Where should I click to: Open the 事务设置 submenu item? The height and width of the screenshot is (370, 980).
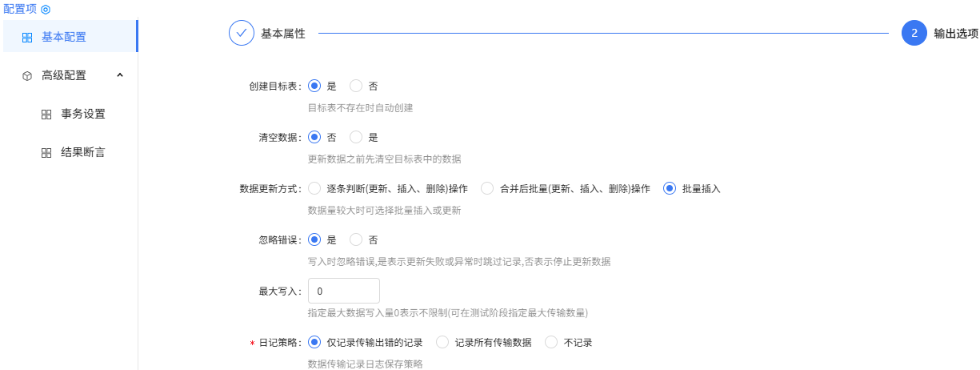click(x=70, y=114)
